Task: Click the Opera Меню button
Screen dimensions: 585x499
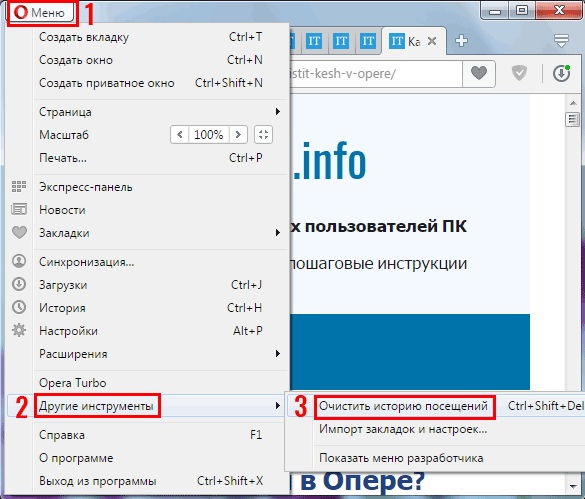Action: [x=40, y=12]
